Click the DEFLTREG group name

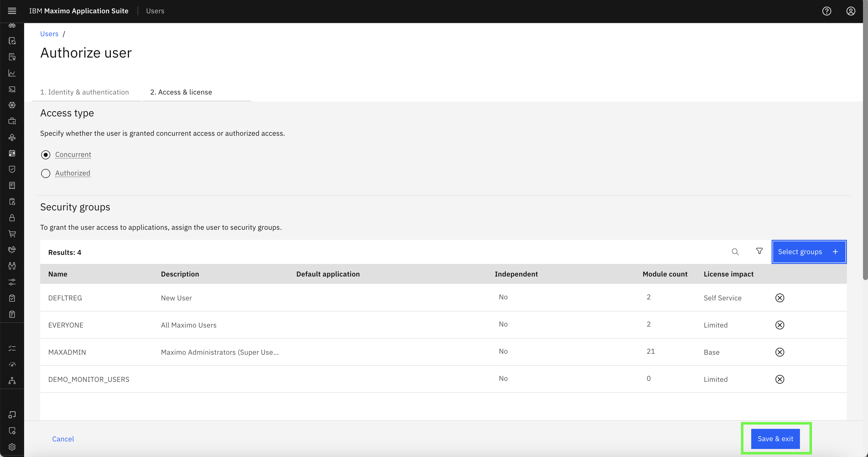(x=65, y=298)
